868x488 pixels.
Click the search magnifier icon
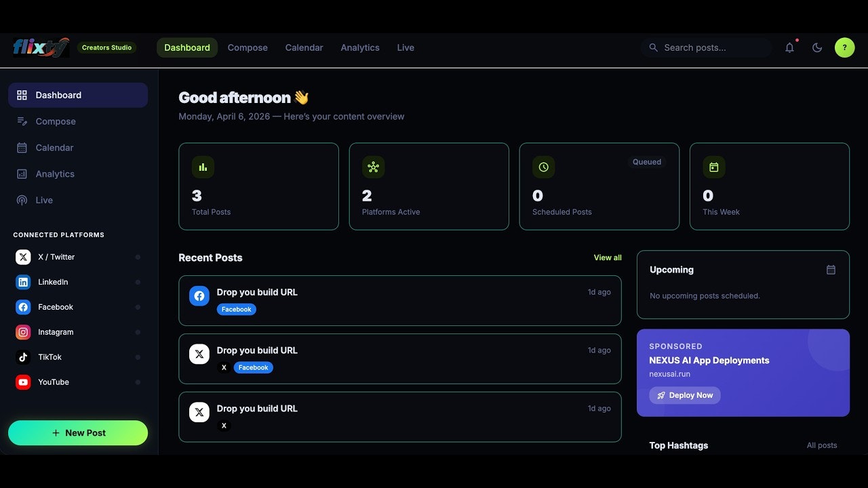654,47
